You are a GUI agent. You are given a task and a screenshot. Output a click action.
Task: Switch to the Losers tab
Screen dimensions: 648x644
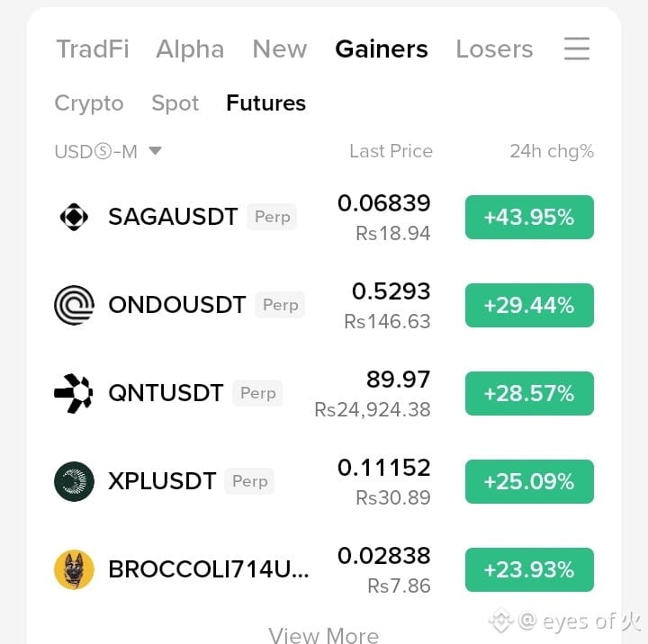pos(494,49)
